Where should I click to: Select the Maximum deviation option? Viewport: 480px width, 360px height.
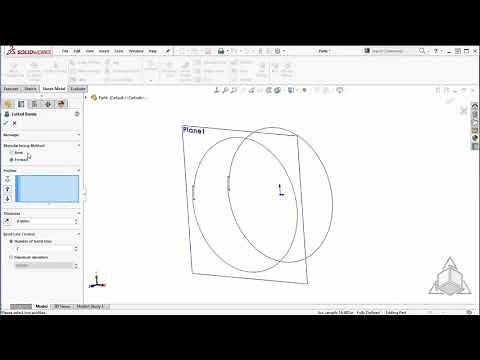click(x=11, y=257)
